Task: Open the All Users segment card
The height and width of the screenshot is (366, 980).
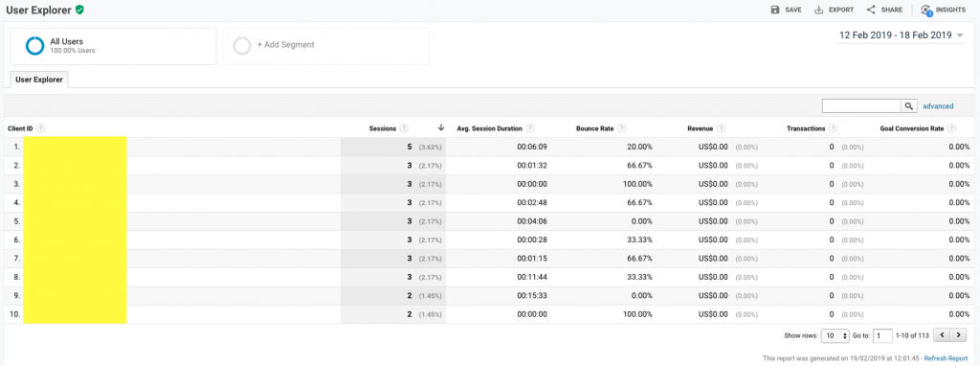Action: (113, 46)
